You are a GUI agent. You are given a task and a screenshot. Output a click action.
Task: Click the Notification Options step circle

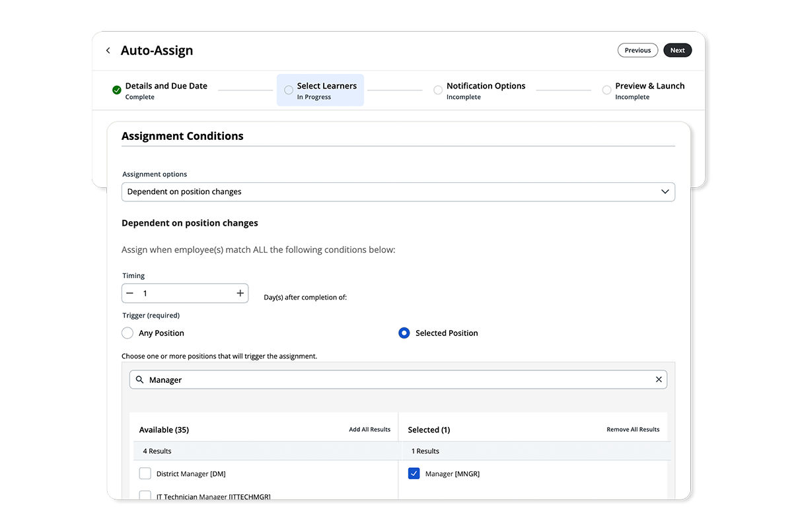438,90
